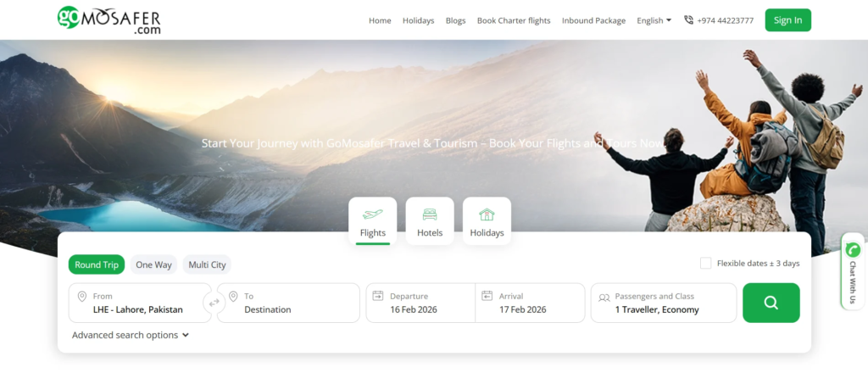Click the Arrival calendar icon
The image size is (868, 384).
[x=487, y=296]
